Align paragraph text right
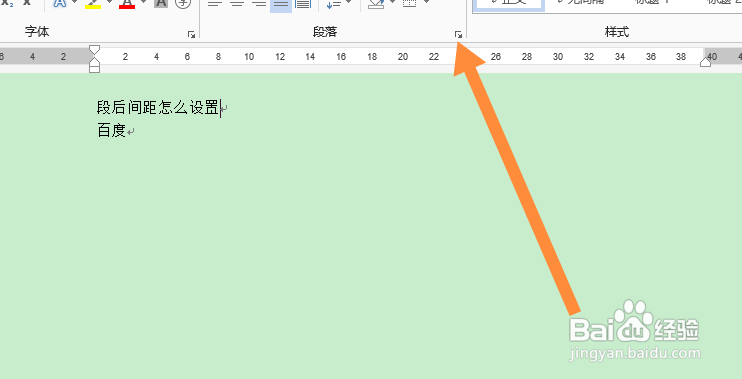The width and height of the screenshot is (742, 379). click(x=259, y=4)
